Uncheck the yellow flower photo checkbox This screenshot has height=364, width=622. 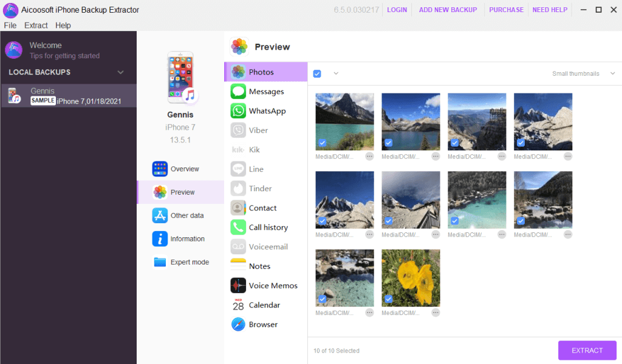tap(388, 299)
